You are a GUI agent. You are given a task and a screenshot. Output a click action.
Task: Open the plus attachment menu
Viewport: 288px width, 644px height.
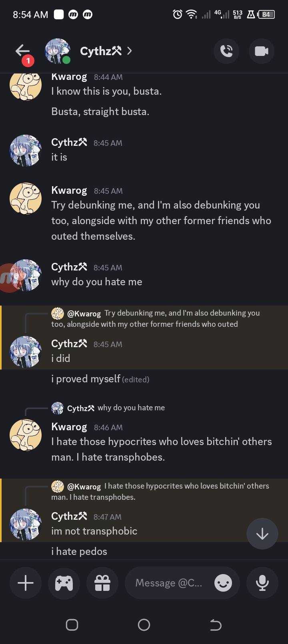click(26, 583)
